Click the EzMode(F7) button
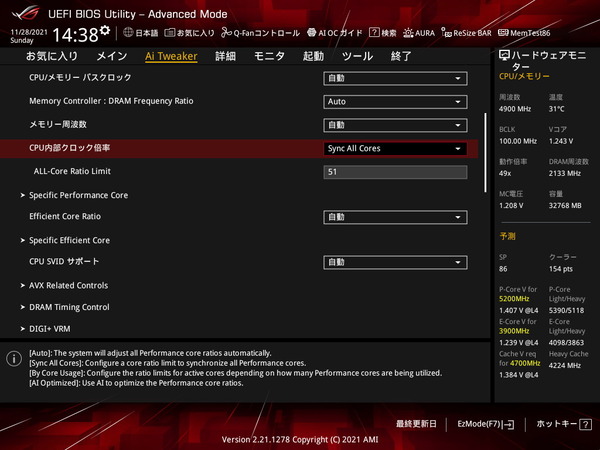This screenshot has height=450, width=600. point(486,424)
